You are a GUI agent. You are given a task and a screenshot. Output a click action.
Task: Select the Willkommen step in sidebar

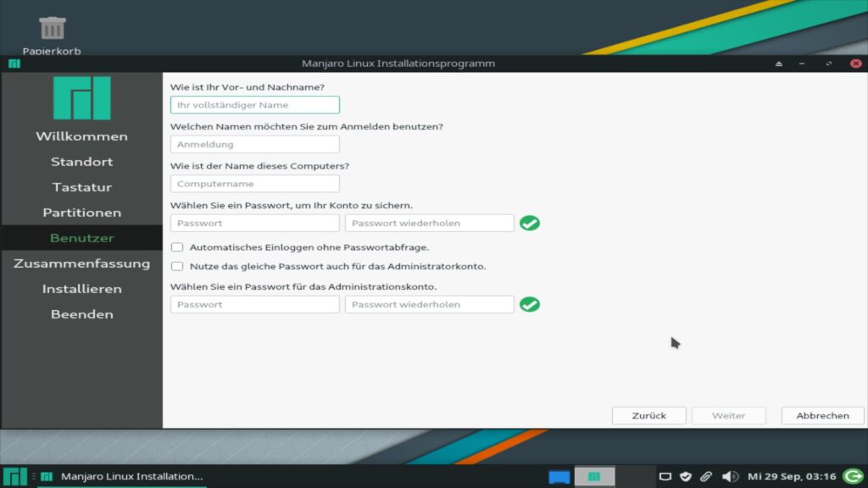82,136
